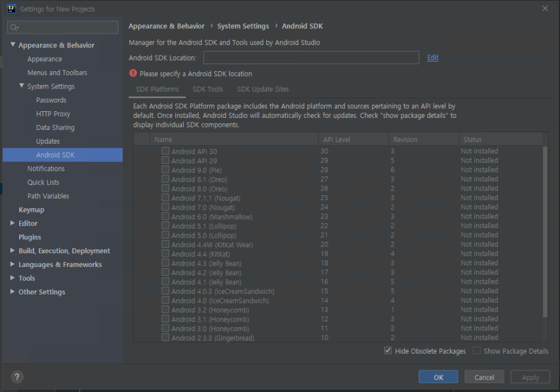The height and width of the screenshot is (392, 560).
Task: Close the Settings for New Projects dialog
Action: pos(545,8)
